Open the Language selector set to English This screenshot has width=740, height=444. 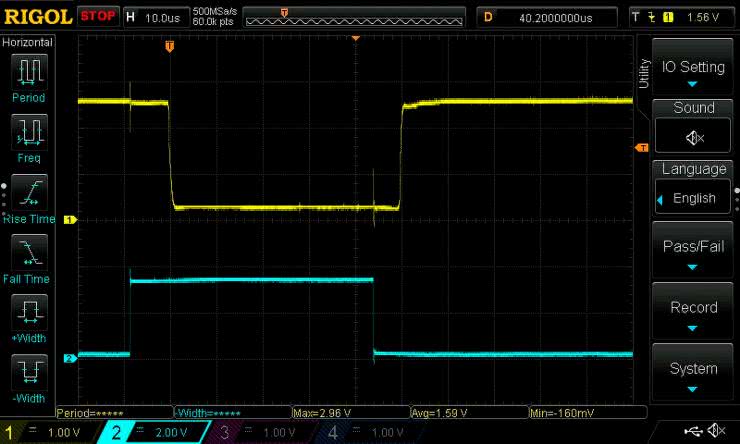pyautogui.click(x=694, y=197)
